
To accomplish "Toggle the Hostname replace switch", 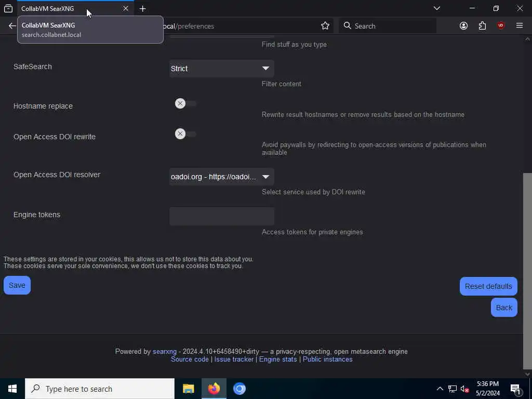I will pyautogui.click(x=185, y=103).
